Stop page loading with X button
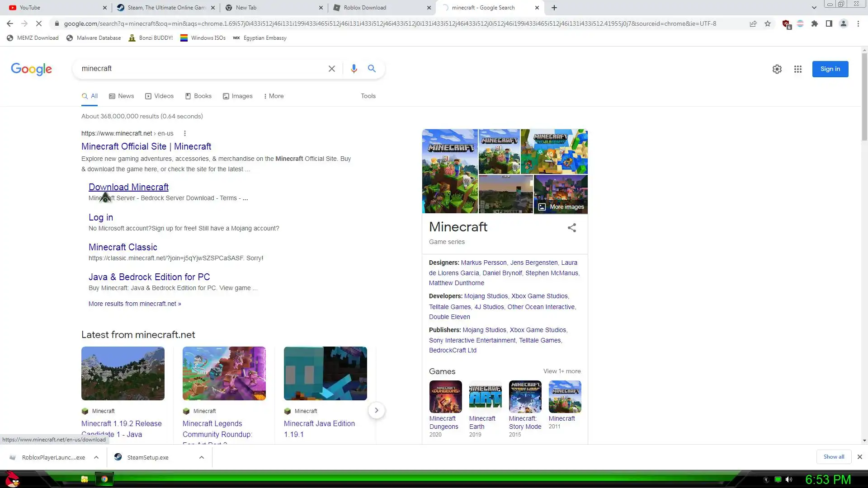The image size is (868, 488). (39, 23)
